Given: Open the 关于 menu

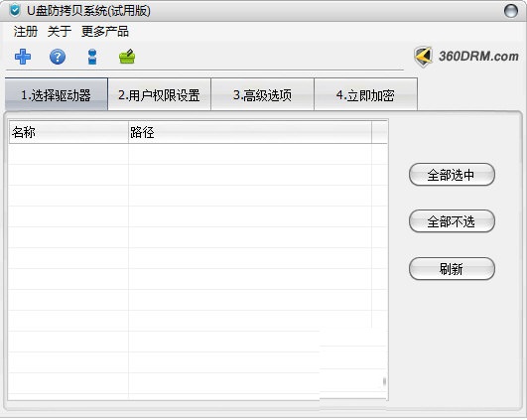Looking at the screenshot, I should [60, 32].
